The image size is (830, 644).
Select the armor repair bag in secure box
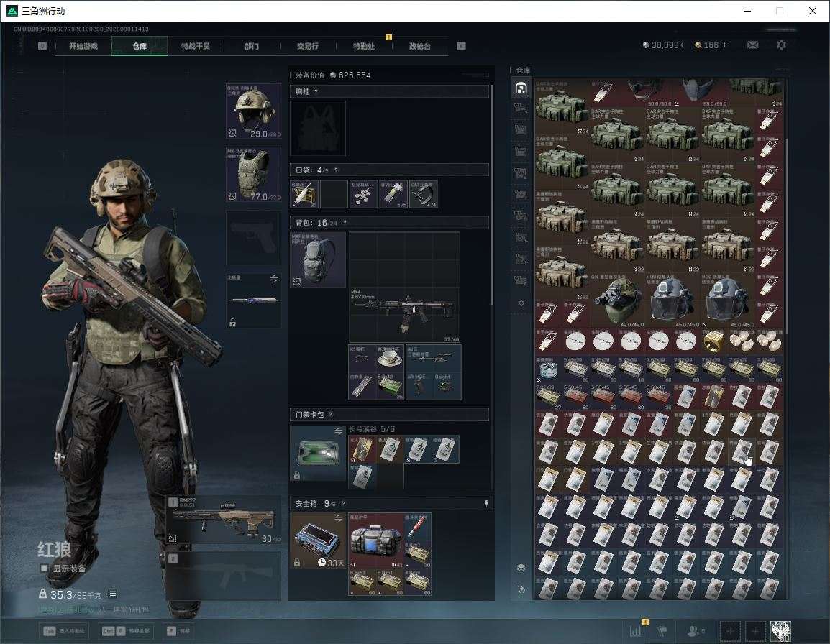[376, 540]
